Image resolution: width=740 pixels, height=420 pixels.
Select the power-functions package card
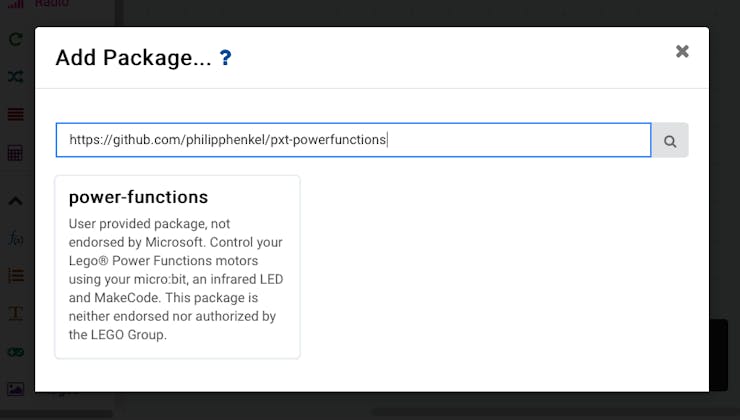point(177,267)
